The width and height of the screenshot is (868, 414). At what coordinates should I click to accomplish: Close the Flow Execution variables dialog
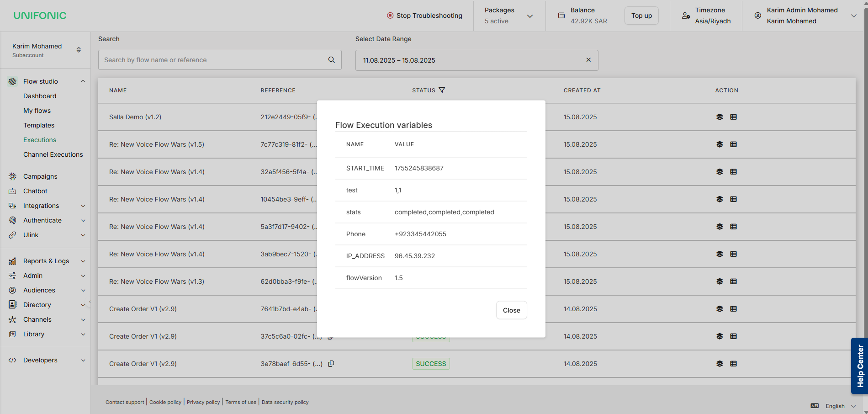tap(511, 310)
